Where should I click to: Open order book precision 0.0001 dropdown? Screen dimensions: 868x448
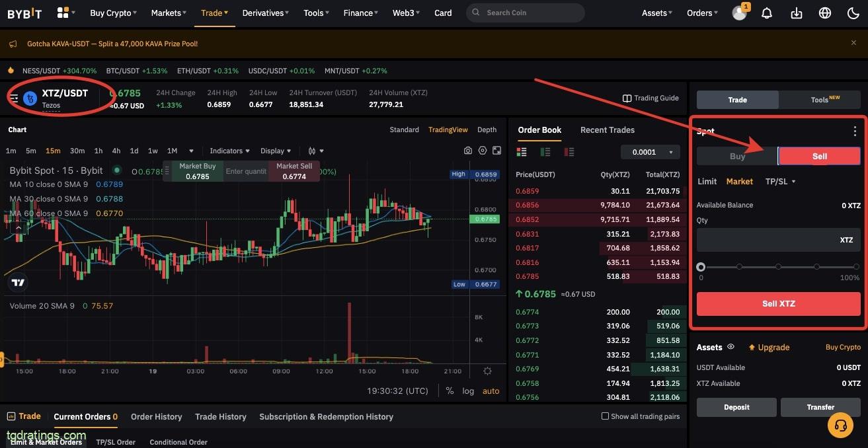pos(651,152)
